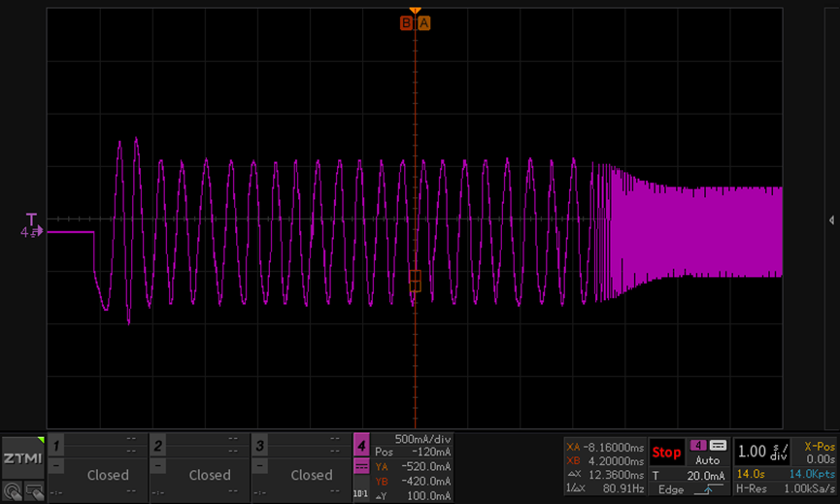Click channel 1 coupling dash button
Screen dimensions: 840x504
pos(56,465)
